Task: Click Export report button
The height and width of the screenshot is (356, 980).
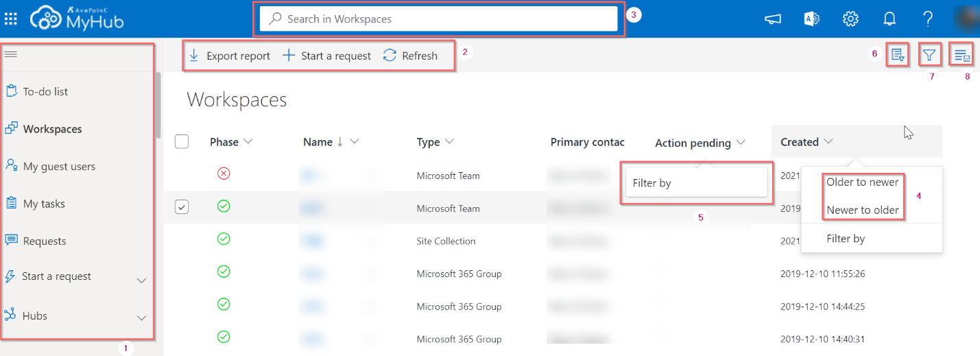Action: point(230,56)
